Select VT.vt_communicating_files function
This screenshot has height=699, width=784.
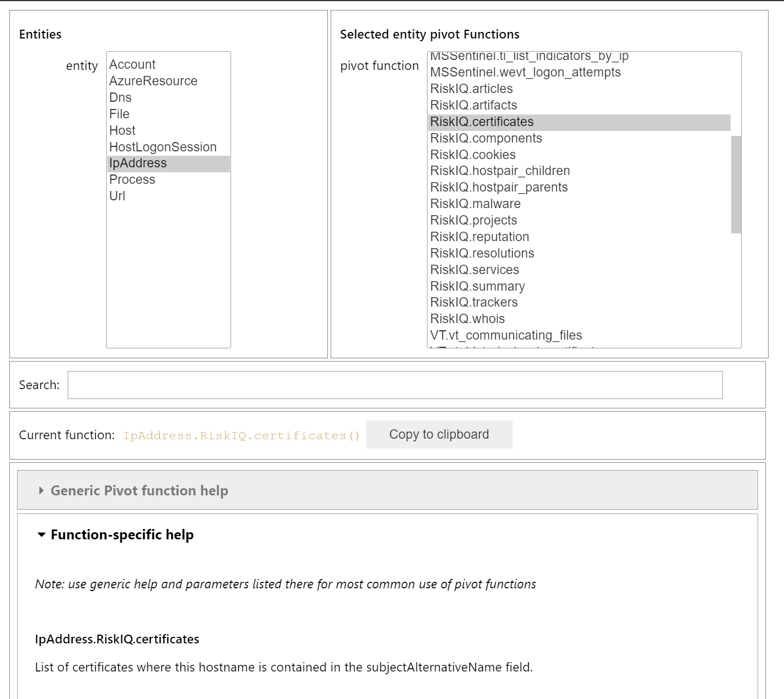click(579, 336)
